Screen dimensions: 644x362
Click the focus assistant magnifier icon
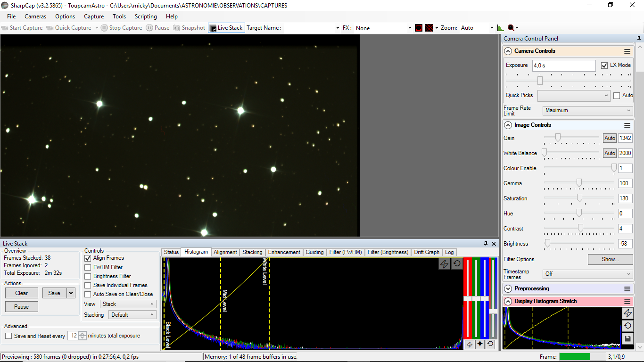pyautogui.click(x=511, y=28)
